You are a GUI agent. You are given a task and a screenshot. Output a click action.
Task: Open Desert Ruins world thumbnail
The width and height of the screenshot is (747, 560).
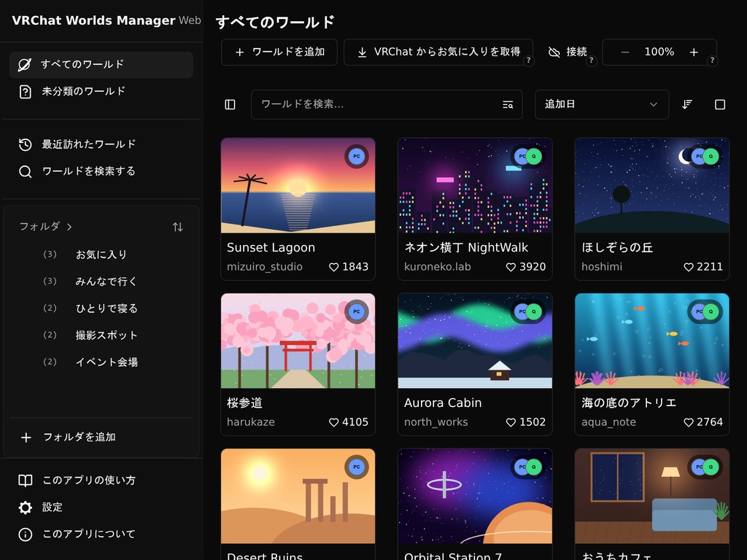point(298,496)
